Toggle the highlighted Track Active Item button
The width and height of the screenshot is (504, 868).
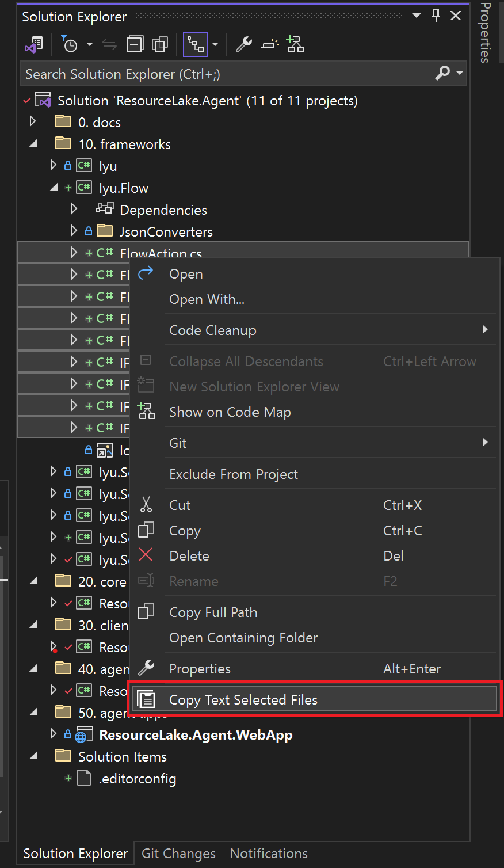click(x=196, y=44)
